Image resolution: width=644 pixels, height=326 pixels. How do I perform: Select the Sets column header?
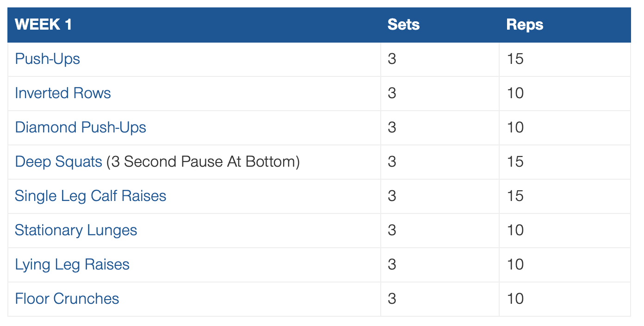(x=440, y=25)
